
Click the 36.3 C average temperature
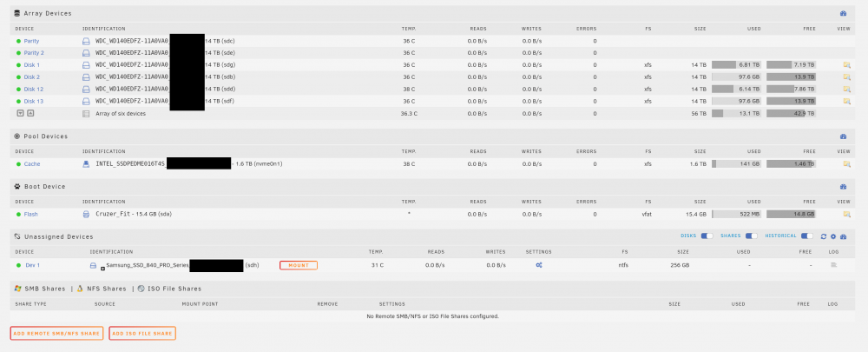click(409, 114)
